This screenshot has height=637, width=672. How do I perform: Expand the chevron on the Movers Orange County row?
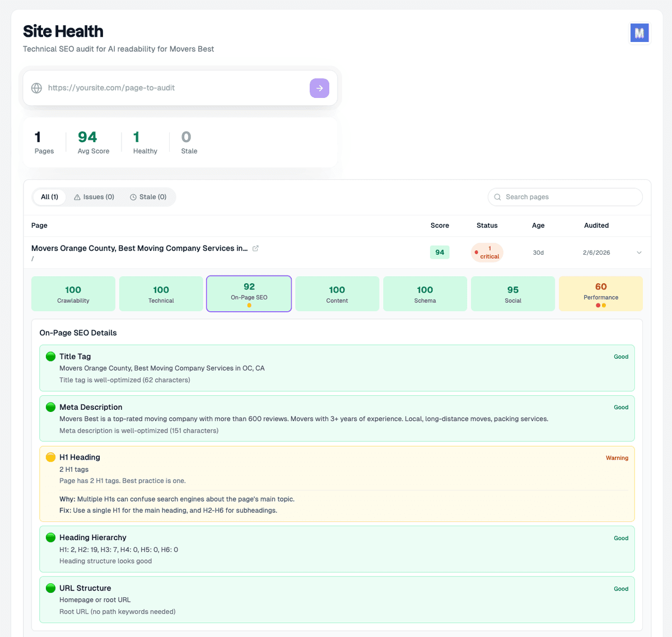tap(639, 252)
